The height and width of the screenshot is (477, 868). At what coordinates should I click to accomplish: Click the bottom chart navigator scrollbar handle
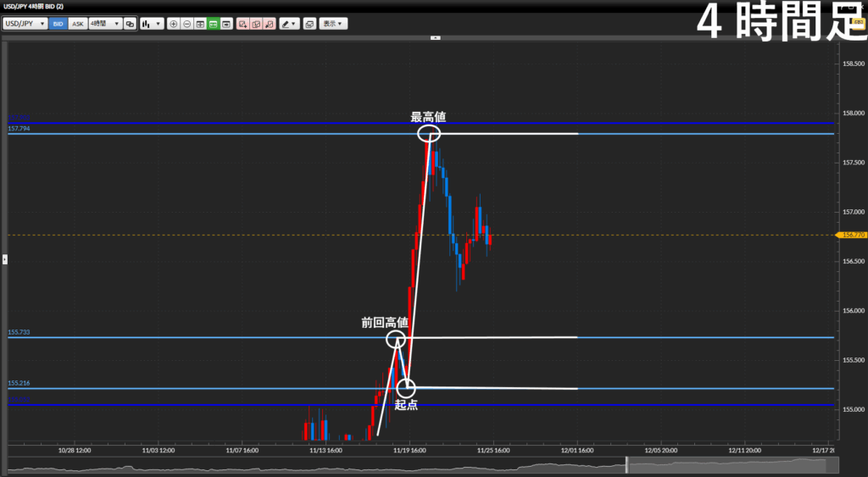[x=627, y=465]
